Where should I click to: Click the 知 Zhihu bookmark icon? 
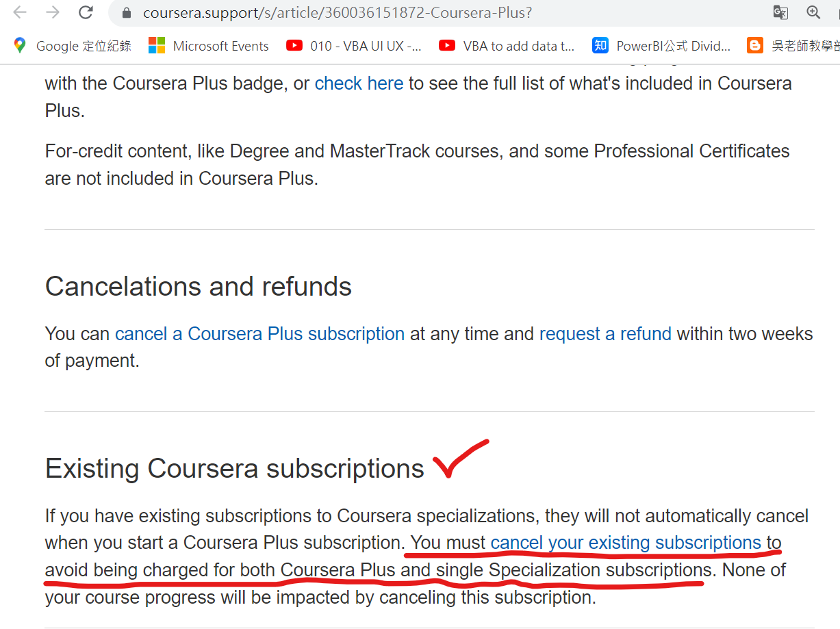point(600,46)
